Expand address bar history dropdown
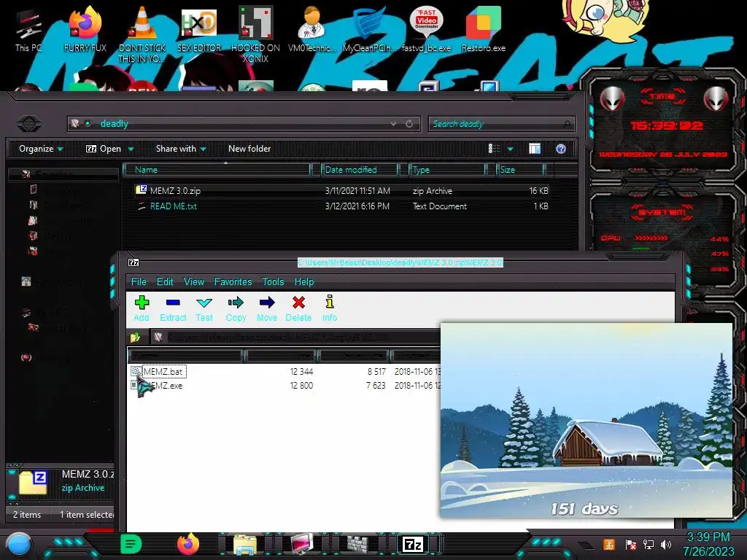 393,124
